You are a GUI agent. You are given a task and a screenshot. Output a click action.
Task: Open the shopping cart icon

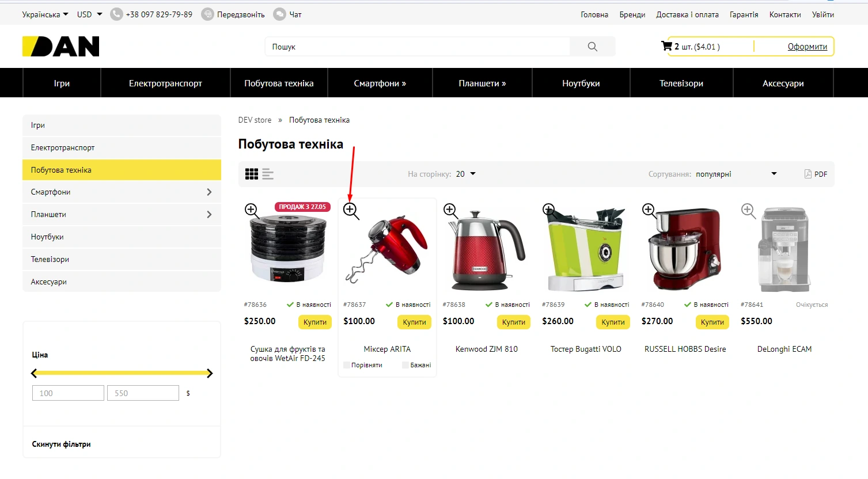tap(666, 46)
